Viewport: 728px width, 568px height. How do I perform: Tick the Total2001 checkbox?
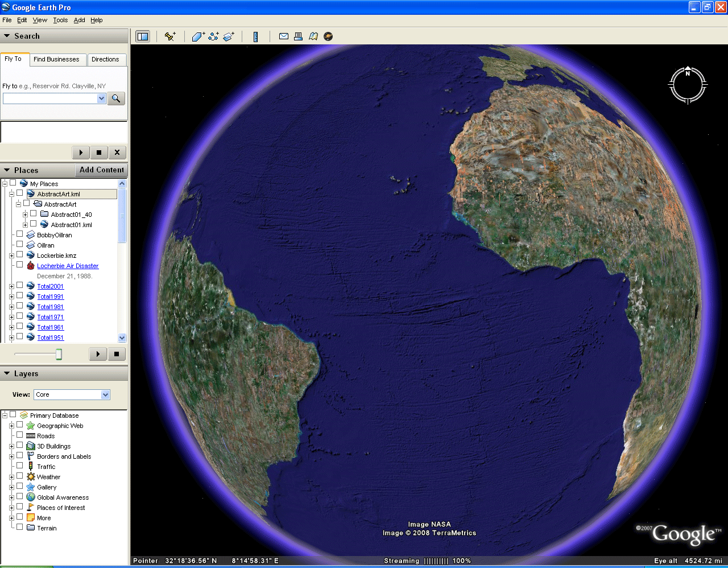20,286
